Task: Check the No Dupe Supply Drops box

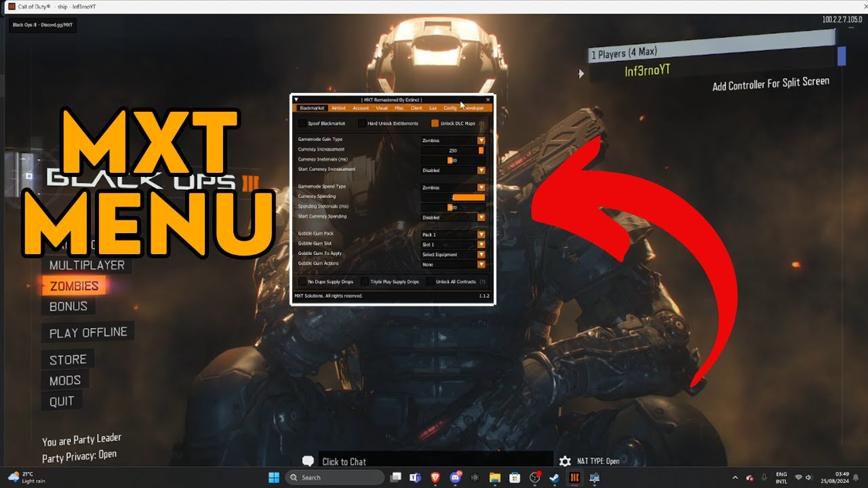Action: tap(302, 281)
